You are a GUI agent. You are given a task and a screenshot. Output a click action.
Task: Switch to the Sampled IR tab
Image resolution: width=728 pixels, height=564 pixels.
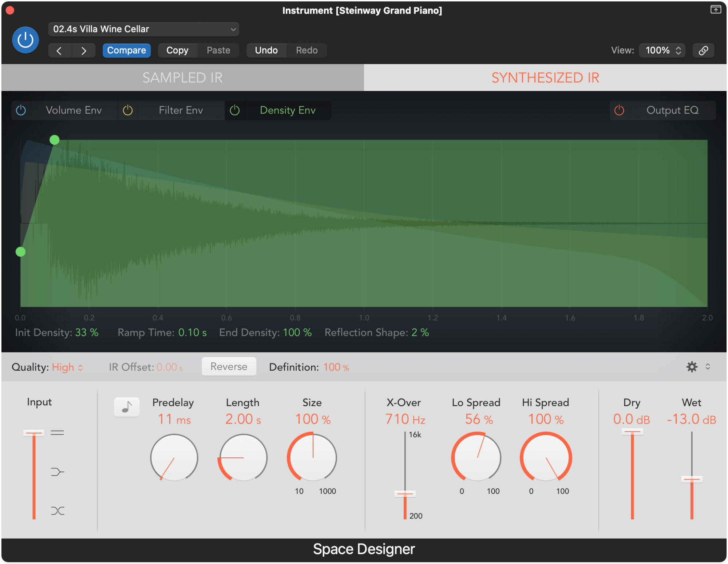182,78
